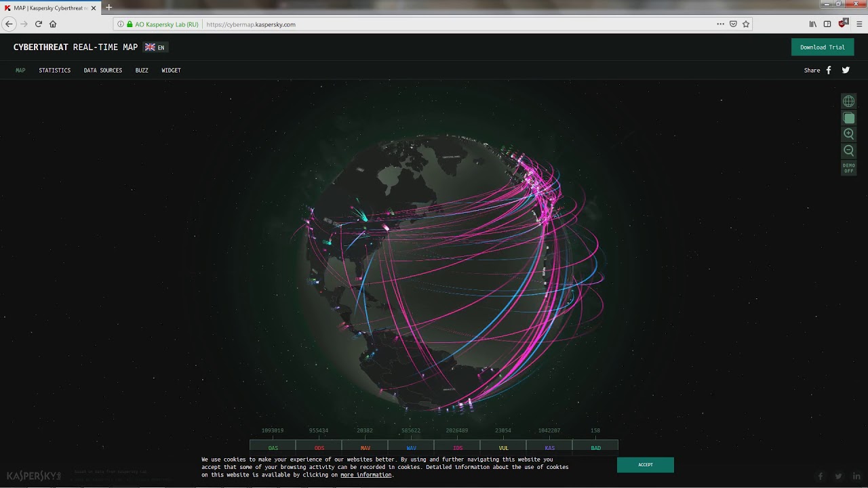Reload the current page

pyautogui.click(x=39, y=24)
